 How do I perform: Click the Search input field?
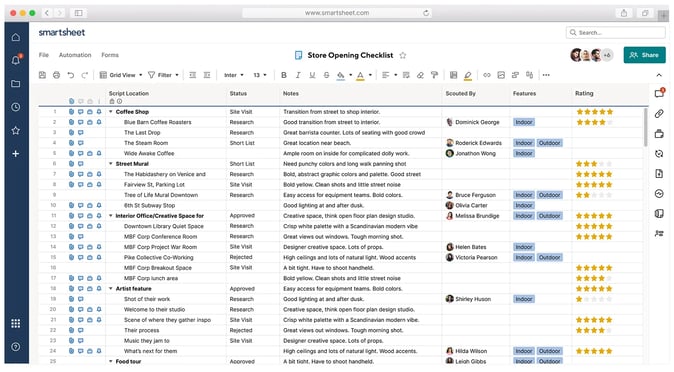click(x=616, y=33)
